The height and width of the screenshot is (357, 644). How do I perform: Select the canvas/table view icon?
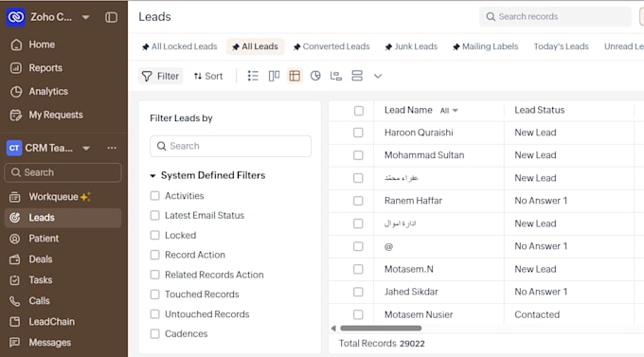point(295,76)
